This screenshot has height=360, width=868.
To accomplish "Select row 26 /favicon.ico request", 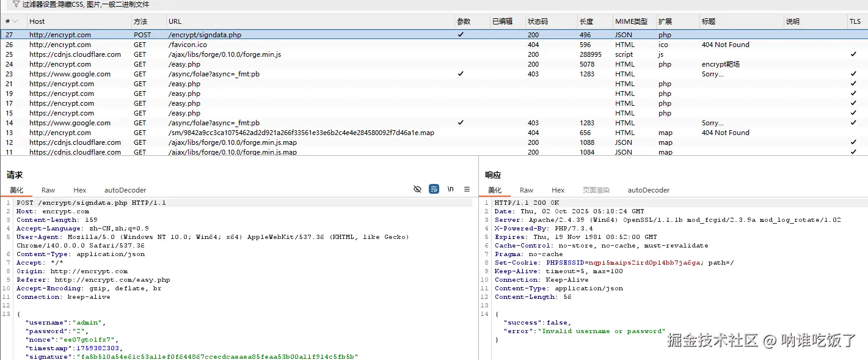I will pos(434,45).
